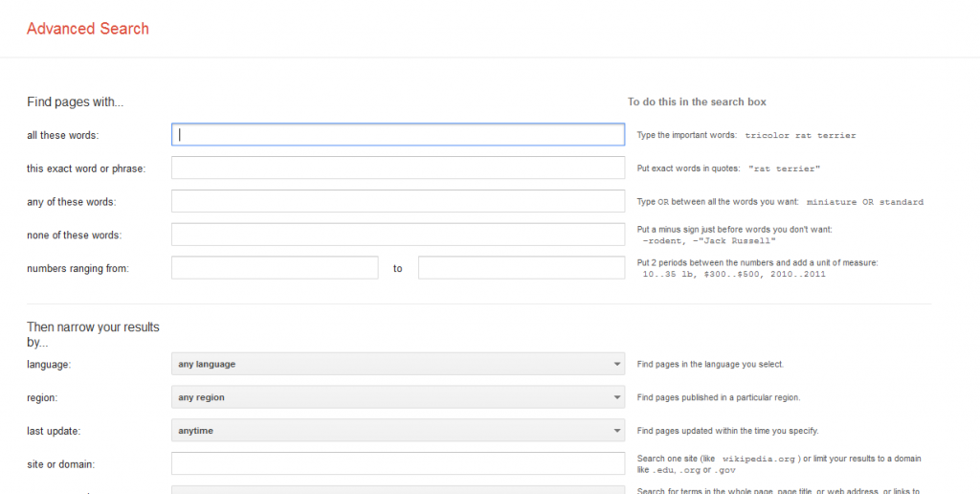Click the '-rodent, -"Jack Russell"' example text
Image resolution: width=980 pixels, height=494 pixels.
click(x=709, y=240)
